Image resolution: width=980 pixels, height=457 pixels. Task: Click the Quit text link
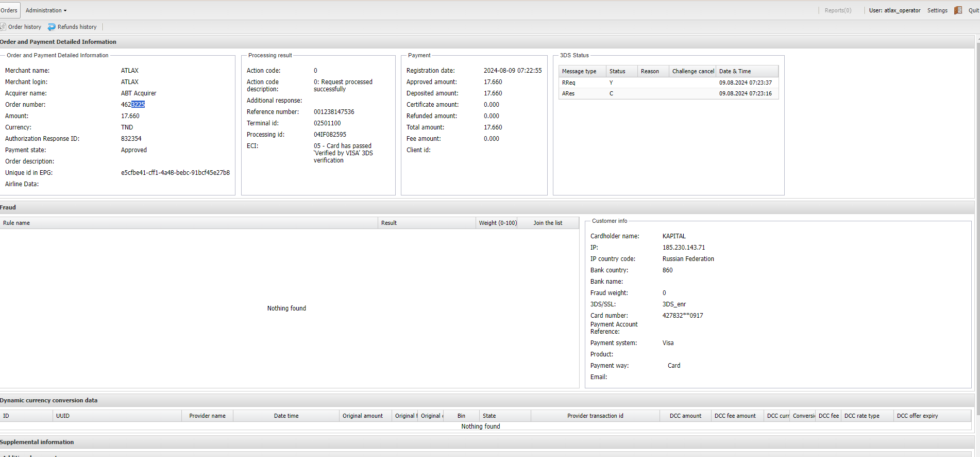(973, 10)
